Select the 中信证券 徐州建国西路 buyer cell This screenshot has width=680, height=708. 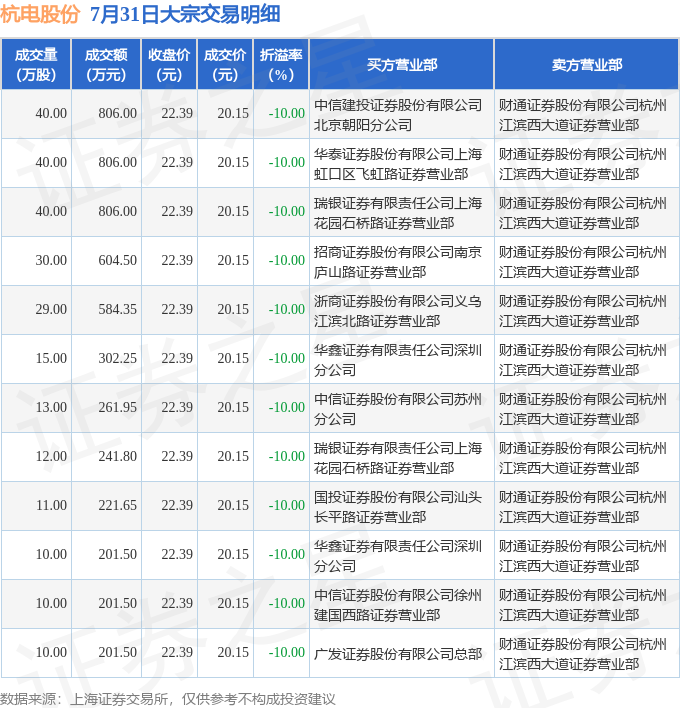click(401, 604)
